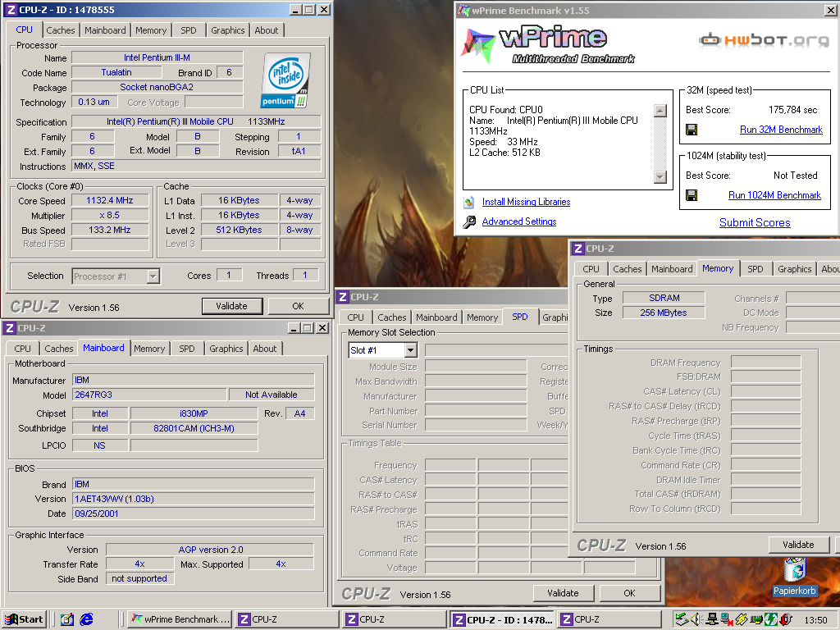Click the Southbridge value 82801CAM (ICH3-M)
The height and width of the screenshot is (630, 840).
click(194, 428)
